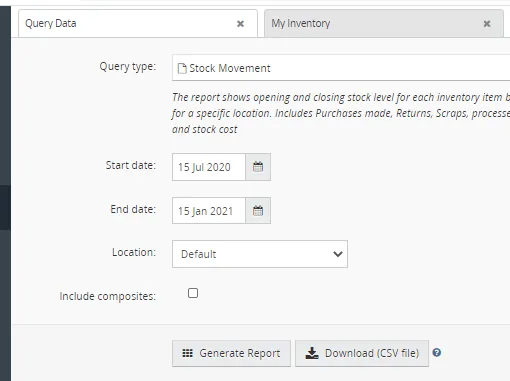Image resolution: width=510 pixels, height=381 pixels.
Task: Click the report description italic text
Action: tap(341, 113)
